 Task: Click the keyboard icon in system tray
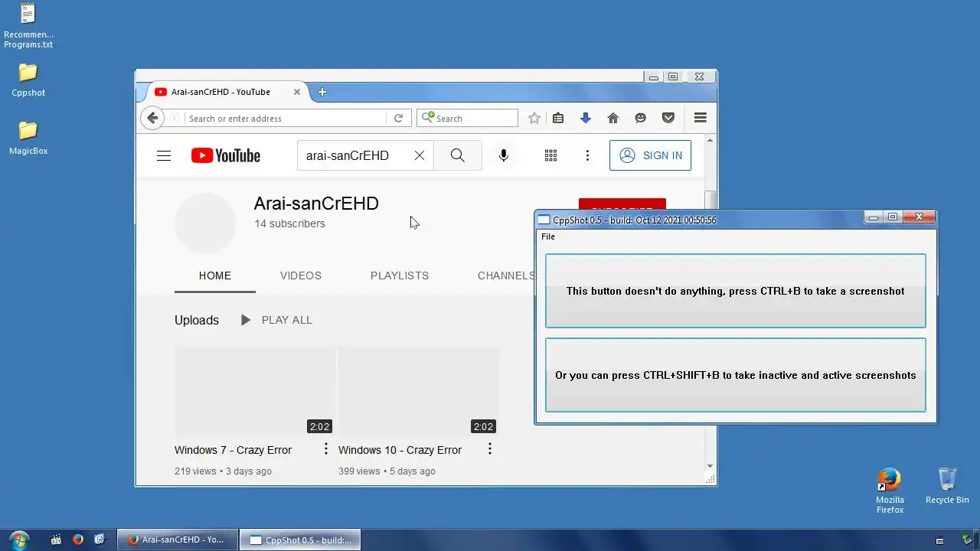point(940,540)
